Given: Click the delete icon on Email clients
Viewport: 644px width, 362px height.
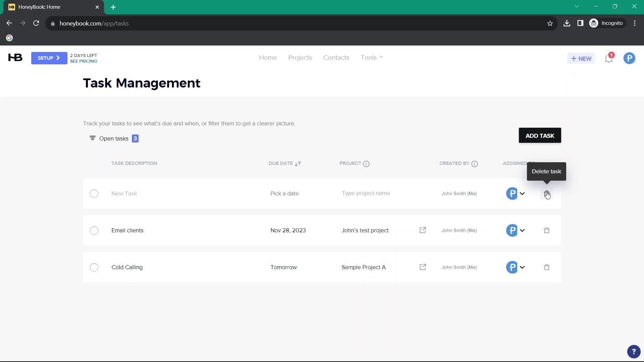Looking at the screenshot, I should 547,230.
